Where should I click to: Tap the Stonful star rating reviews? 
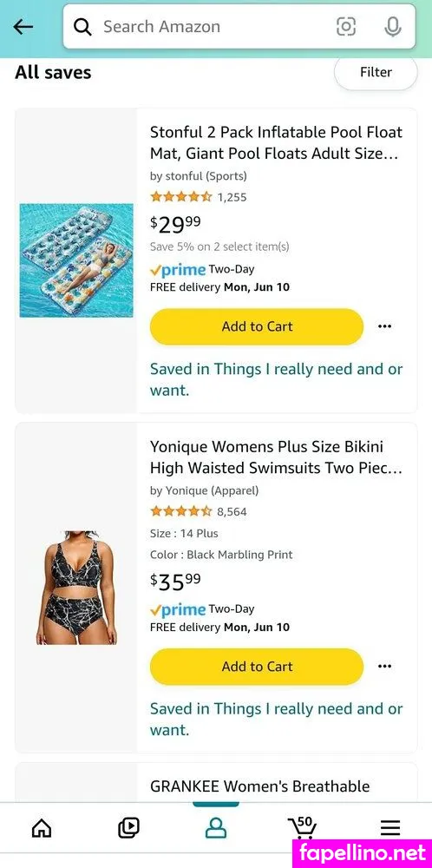click(198, 197)
